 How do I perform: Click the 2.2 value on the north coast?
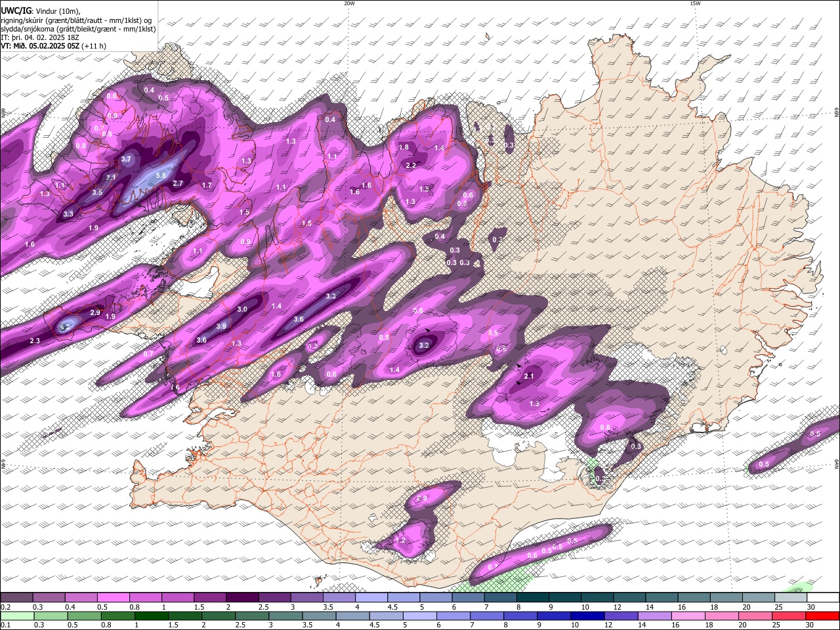click(411, 165)
